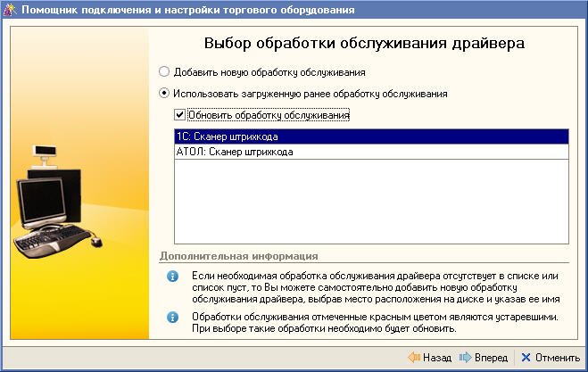Click the 'Отменить' button
This screenshot has width=588, height=372.
(551, 358)
